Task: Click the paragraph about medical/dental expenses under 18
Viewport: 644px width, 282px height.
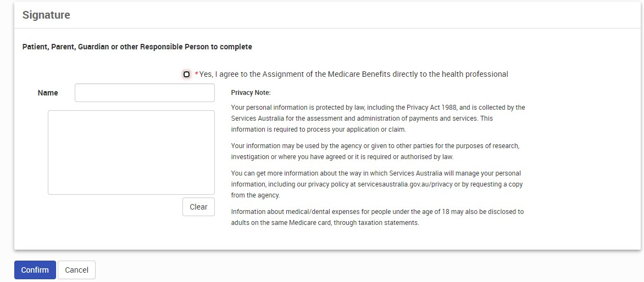Action: coord(377,218)
